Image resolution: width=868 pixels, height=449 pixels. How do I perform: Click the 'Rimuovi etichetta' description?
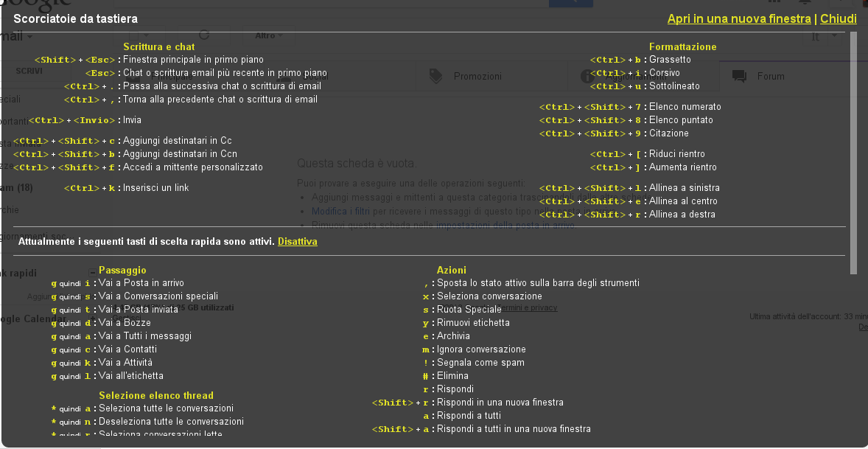pos(473,323)
